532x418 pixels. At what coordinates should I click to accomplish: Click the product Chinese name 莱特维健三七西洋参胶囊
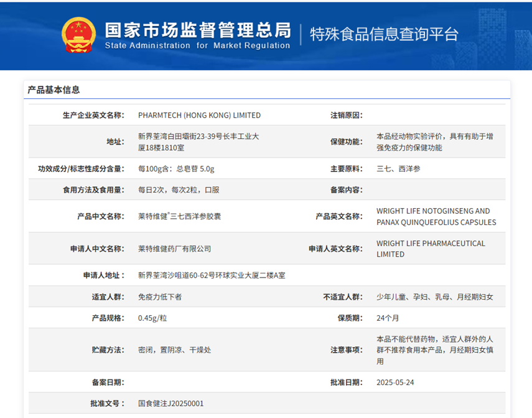[179, 216]
